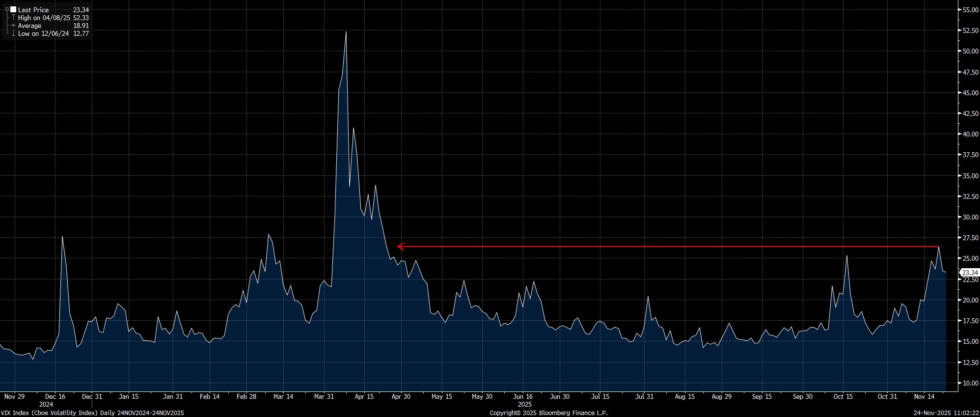Select the Last Price legend label

[33, 10]
